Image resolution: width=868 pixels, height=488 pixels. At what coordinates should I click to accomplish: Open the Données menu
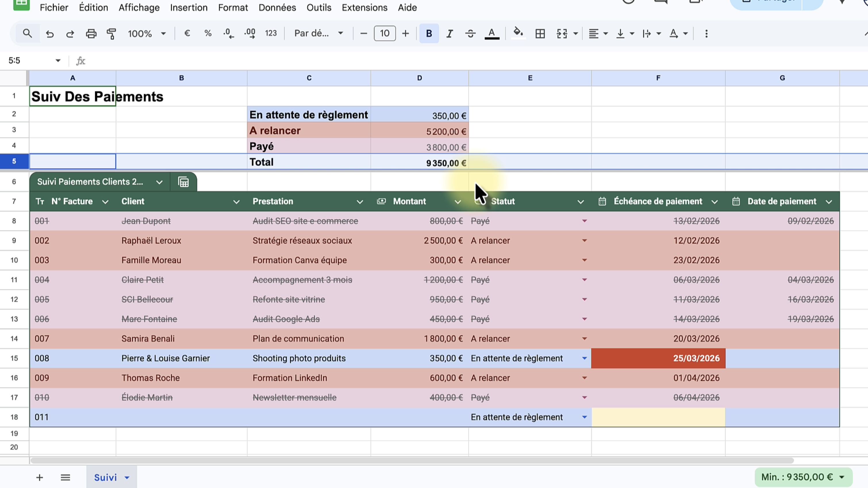click(277, 7)
